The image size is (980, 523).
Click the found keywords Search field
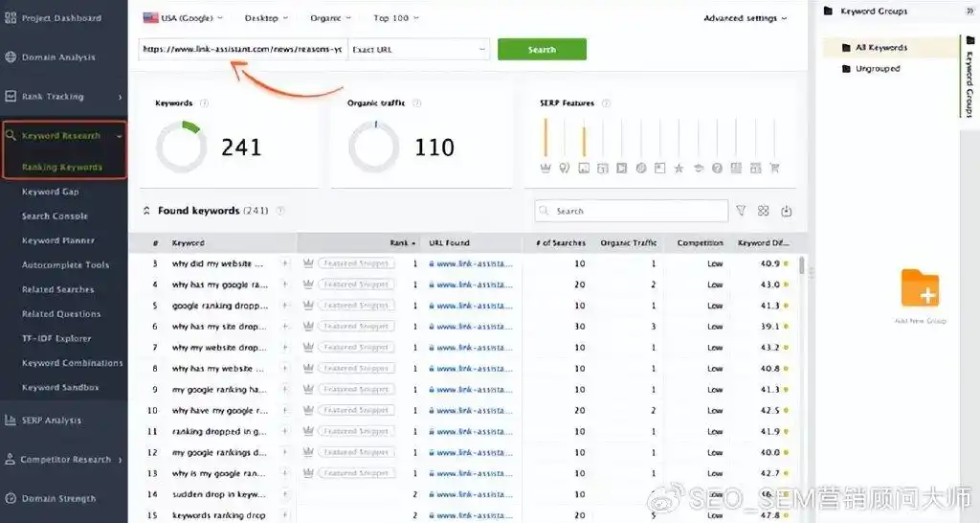(632, 211)
